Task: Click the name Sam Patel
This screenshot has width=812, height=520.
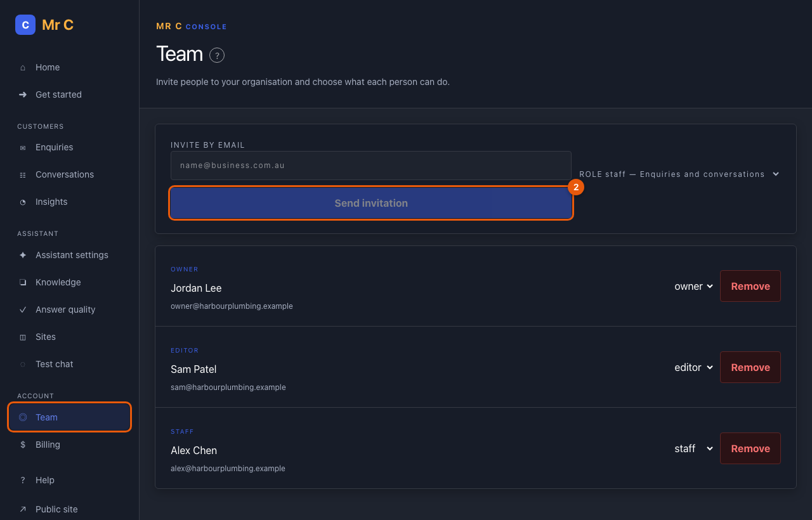Action: point(193,369)
